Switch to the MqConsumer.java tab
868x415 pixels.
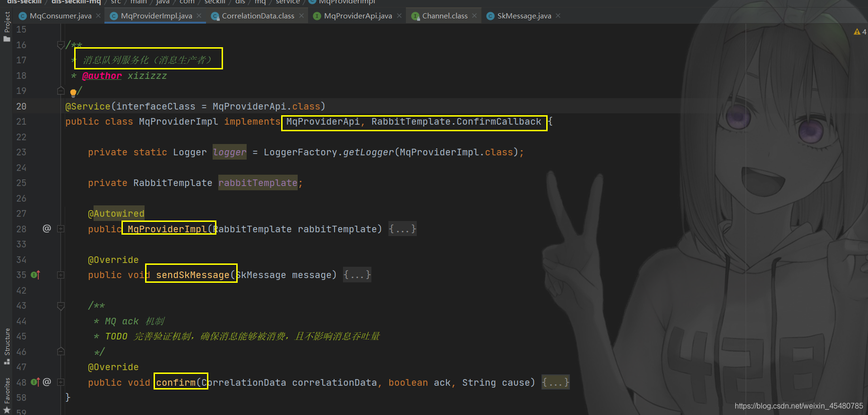tap(60, 16)
